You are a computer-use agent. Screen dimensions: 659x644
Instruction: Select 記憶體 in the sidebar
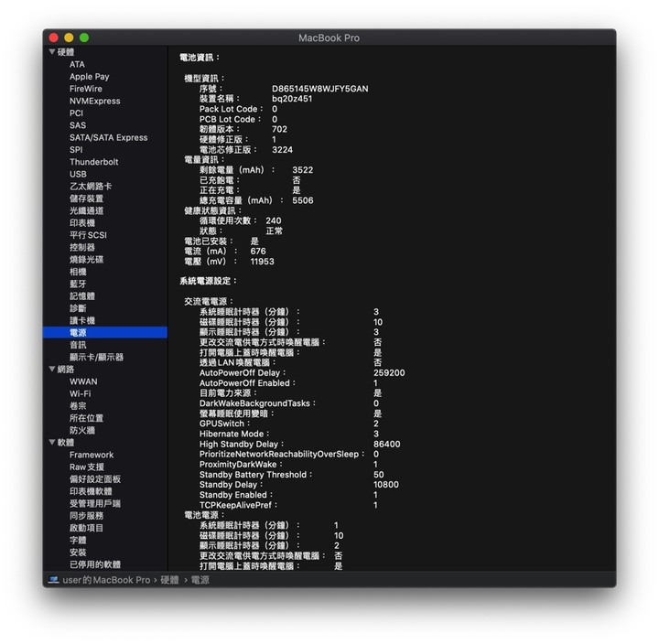click(82, 295)
